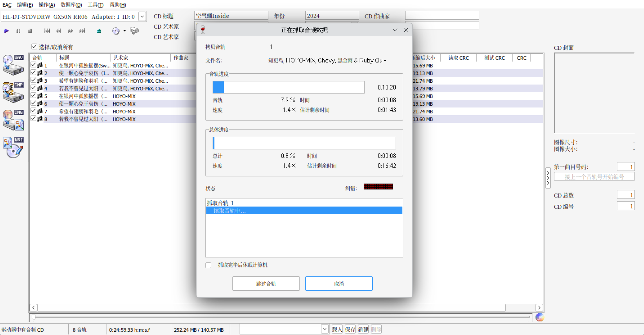
Task: Click the music note icon for track 6
Action: click(x=40, y=104)
